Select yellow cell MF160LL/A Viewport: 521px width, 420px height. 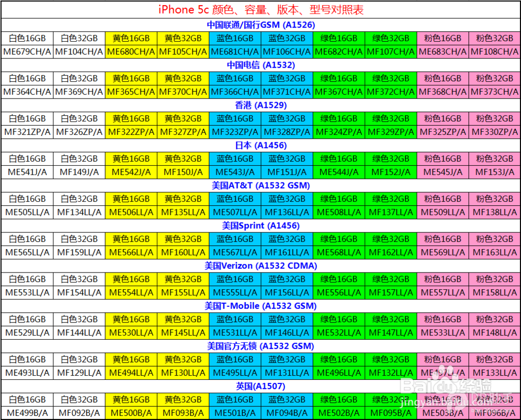(183, 253)
